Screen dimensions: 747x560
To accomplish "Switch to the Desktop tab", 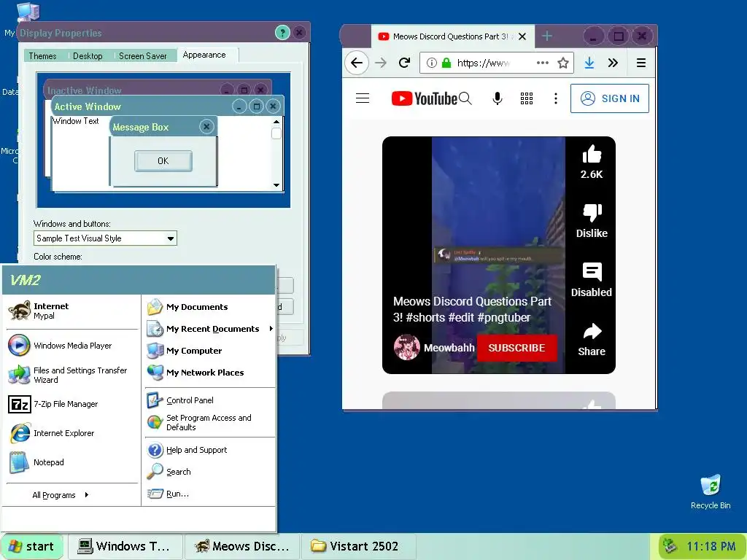I will [x=88, y=55].
